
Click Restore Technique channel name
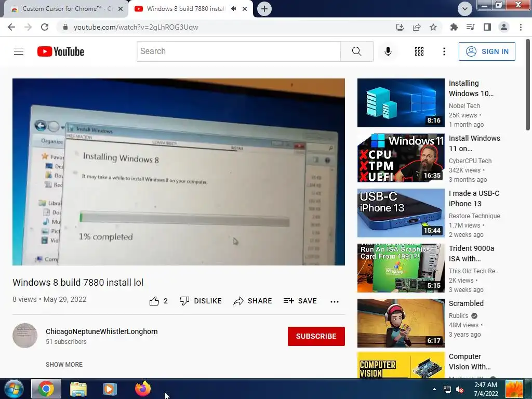pyautogui.click(x=474, y=216)
